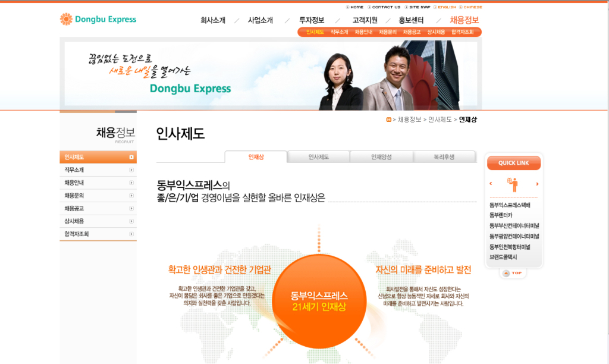
Task: Click the breadcrumb home icon
Action: 388,120
